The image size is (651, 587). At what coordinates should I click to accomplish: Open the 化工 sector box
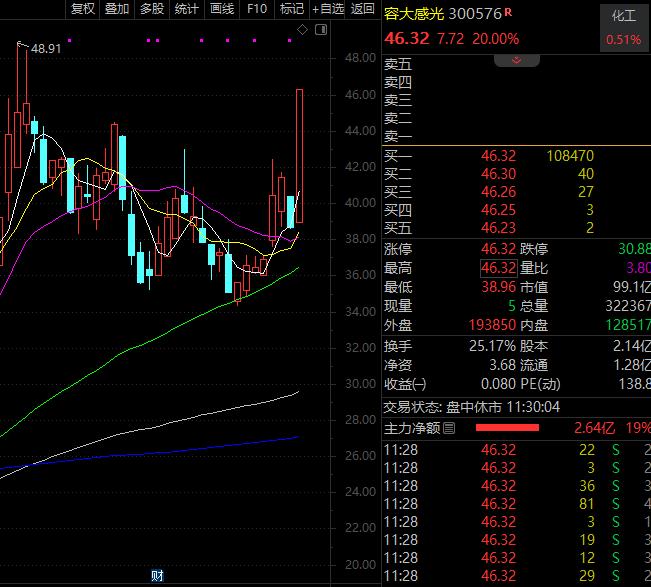[x=624, y=27]
